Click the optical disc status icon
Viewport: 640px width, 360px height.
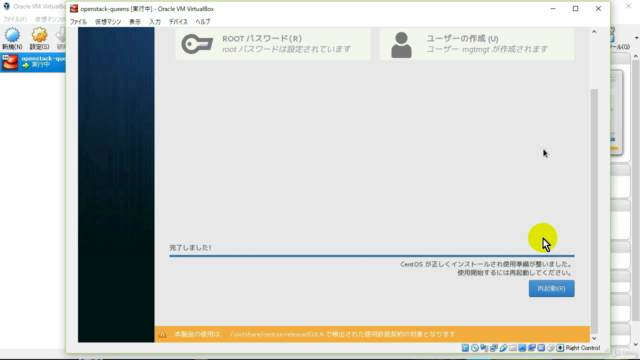(475, 348)
